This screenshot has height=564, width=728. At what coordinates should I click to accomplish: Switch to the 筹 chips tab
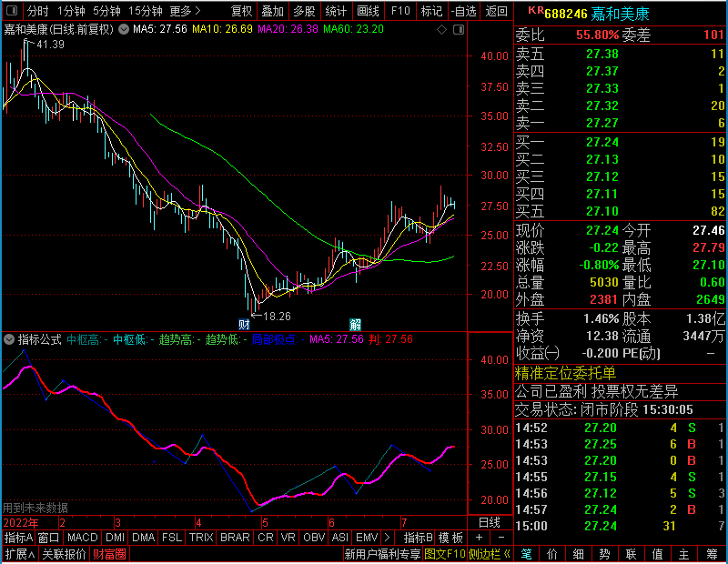pos(712,554)
